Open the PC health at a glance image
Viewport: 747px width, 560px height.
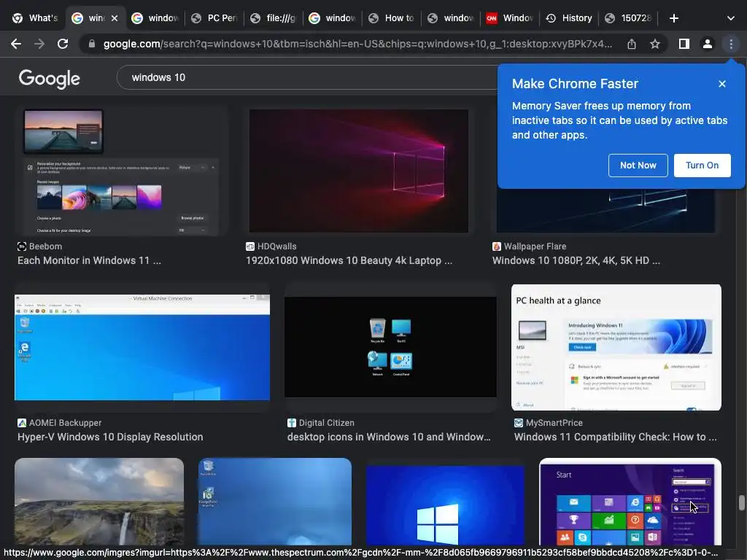tap(616, 347)
